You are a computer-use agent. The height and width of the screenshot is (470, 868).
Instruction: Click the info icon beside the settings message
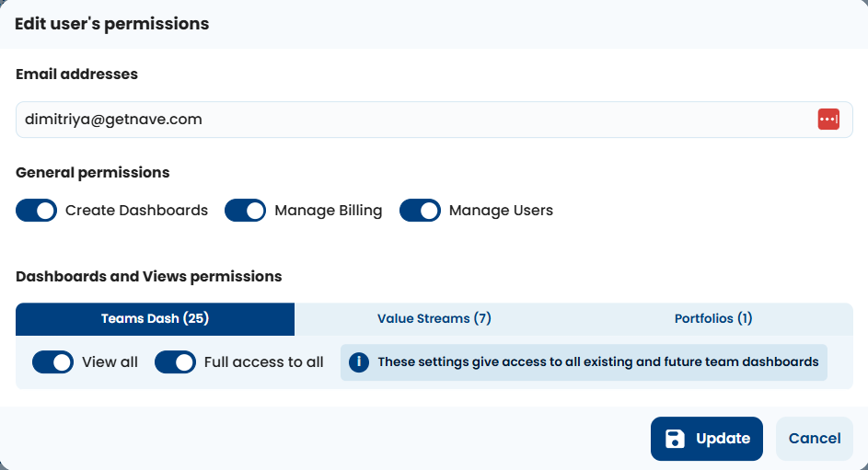click(359, 362)
